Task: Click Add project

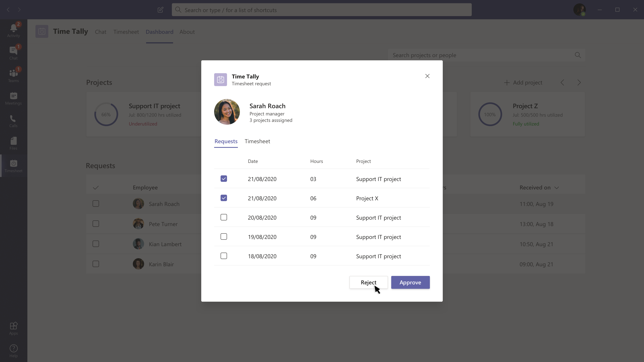Action: point(523,83)
